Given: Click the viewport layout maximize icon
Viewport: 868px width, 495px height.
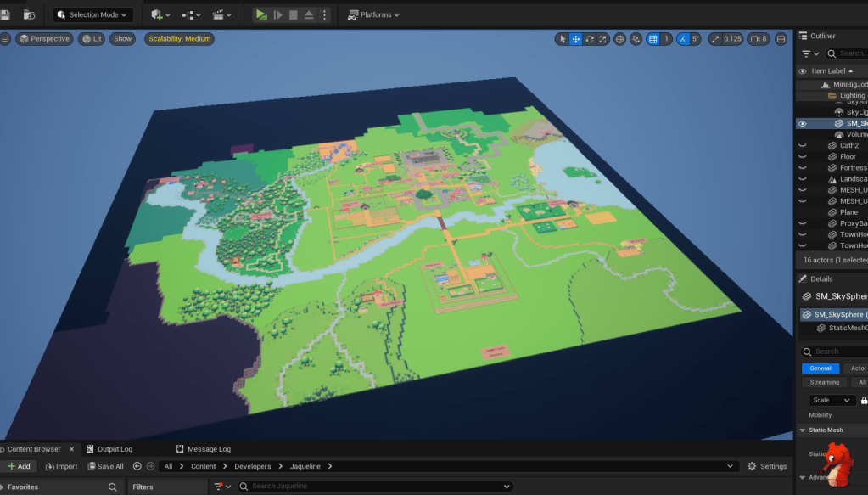Looking at the screenshot, I should click(x=781, y=39).
